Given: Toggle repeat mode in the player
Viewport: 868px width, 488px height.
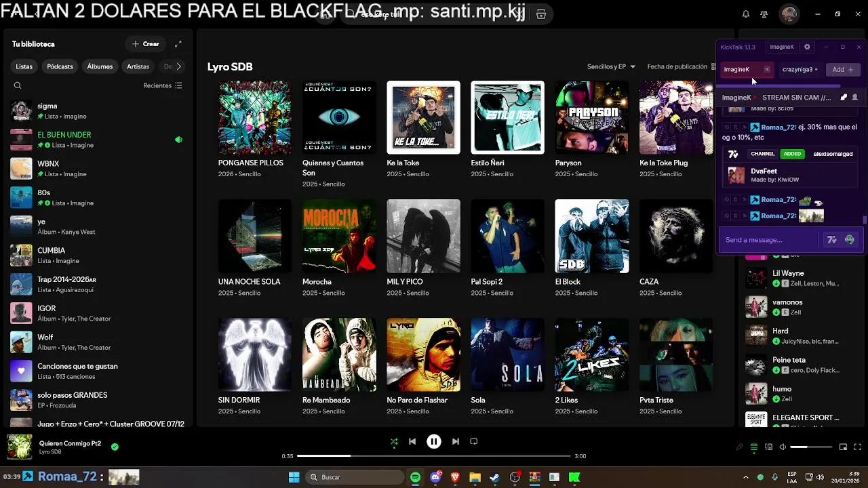Looking at the screenshot, I should (x=474, y=441).
